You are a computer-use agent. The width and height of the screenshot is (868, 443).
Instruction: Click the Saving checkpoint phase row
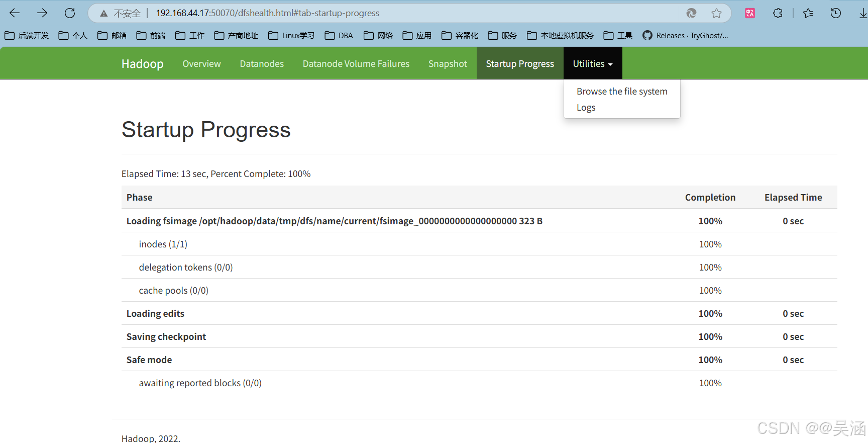(479, 336)
